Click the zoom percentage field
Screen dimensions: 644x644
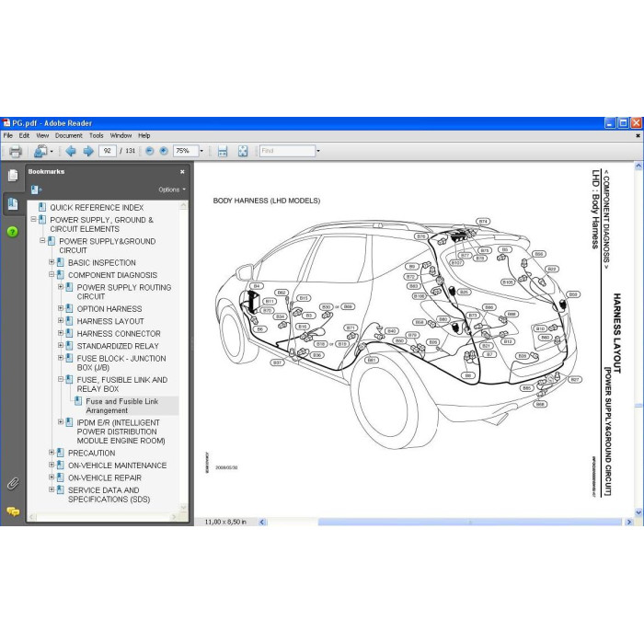coord(186,151)
